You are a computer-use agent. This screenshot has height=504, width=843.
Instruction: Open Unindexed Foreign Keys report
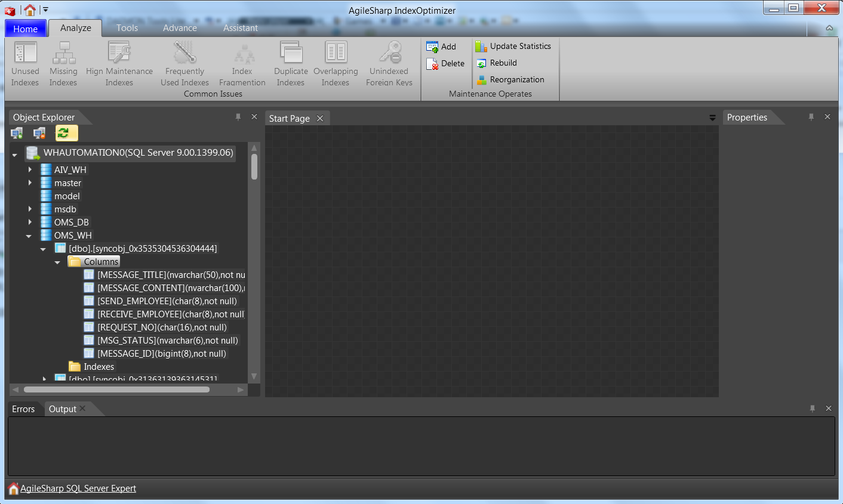[x=389, y=64]
